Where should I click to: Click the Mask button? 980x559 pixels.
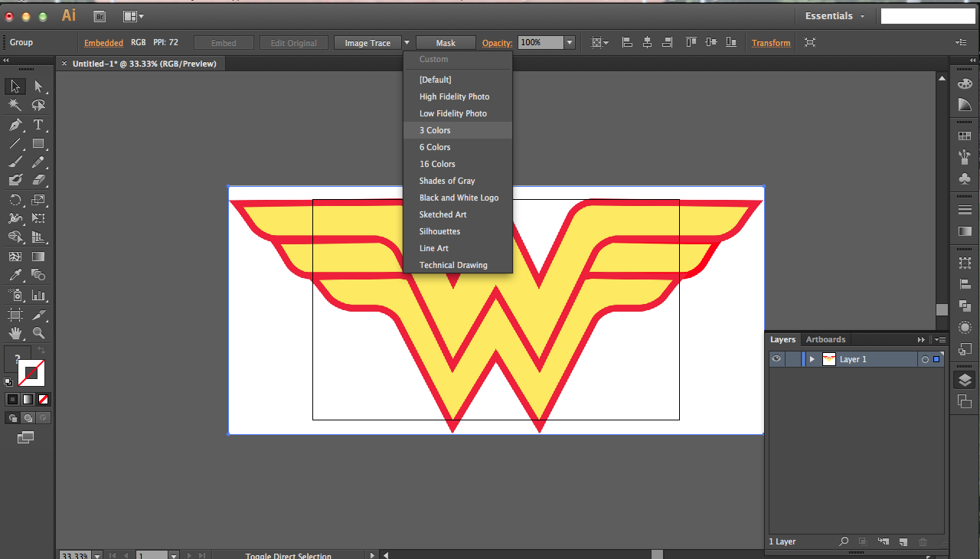coord(446,43)
